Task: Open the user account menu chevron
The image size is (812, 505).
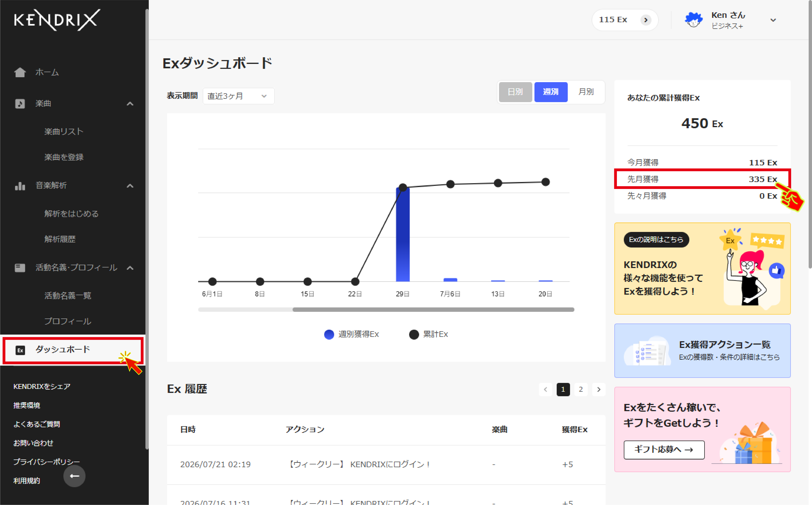Action: pyautogui.click(x=773, y=20)
